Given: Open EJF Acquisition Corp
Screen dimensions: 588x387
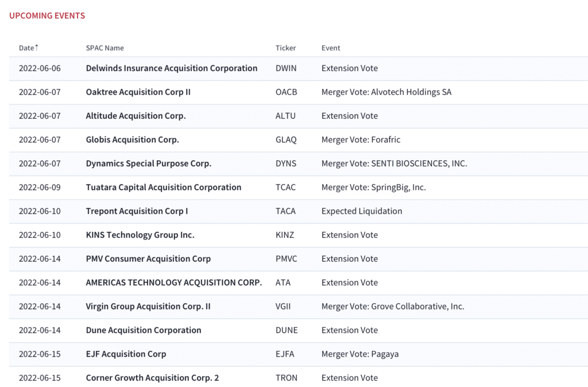Looking at the screenshot, I should [x=126, y=354].
